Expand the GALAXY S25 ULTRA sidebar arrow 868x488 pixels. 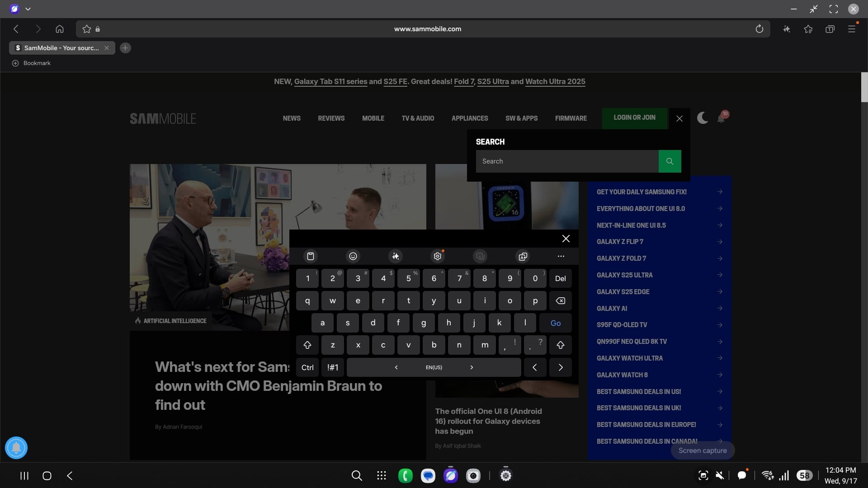(719, 275)
